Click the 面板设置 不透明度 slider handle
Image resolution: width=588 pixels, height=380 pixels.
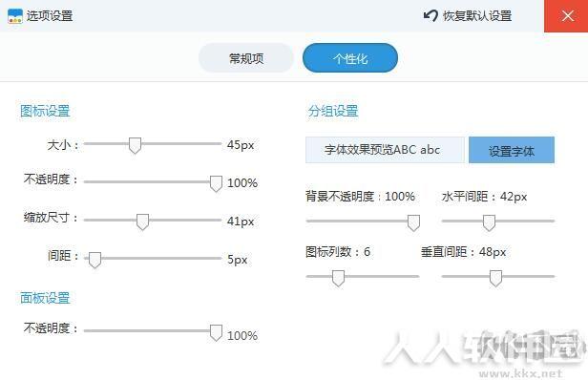click(216, 332)
